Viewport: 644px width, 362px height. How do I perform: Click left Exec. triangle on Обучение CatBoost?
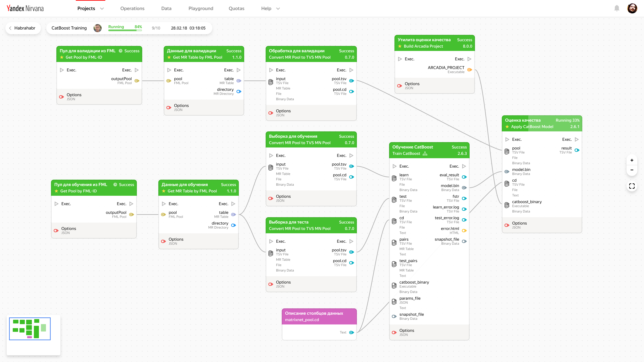[394, 166]
